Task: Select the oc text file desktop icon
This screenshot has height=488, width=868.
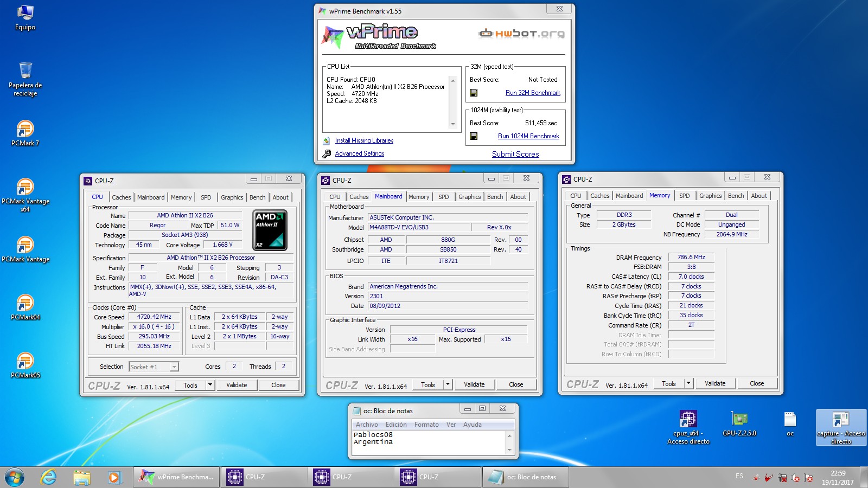Action: point(790,423)
